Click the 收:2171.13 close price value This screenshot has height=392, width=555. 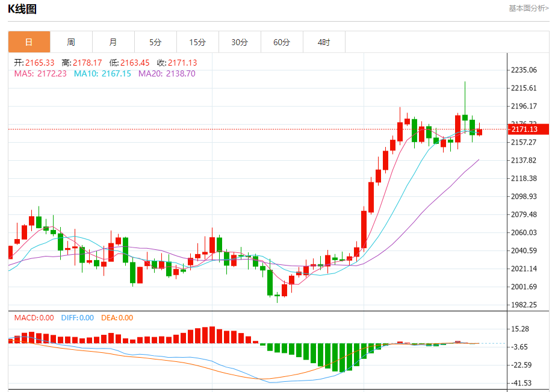[x=177, y=63]
